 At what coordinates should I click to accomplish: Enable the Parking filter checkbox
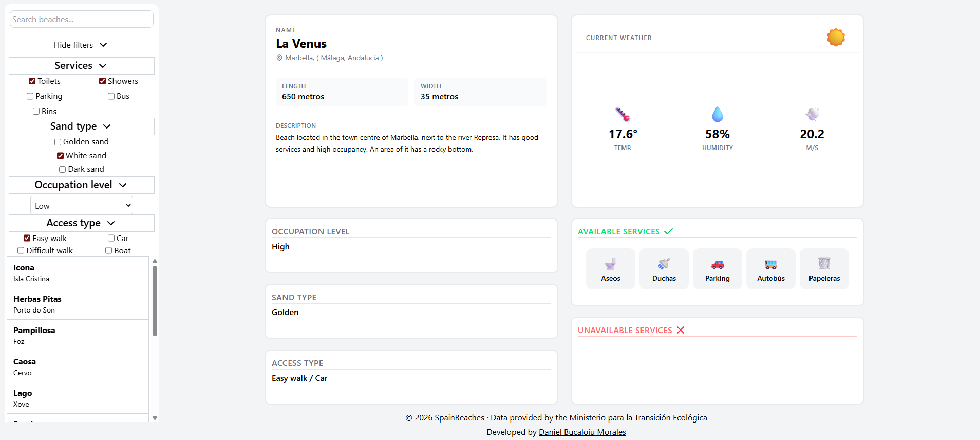pyautogui.click(x=30, y=96)
